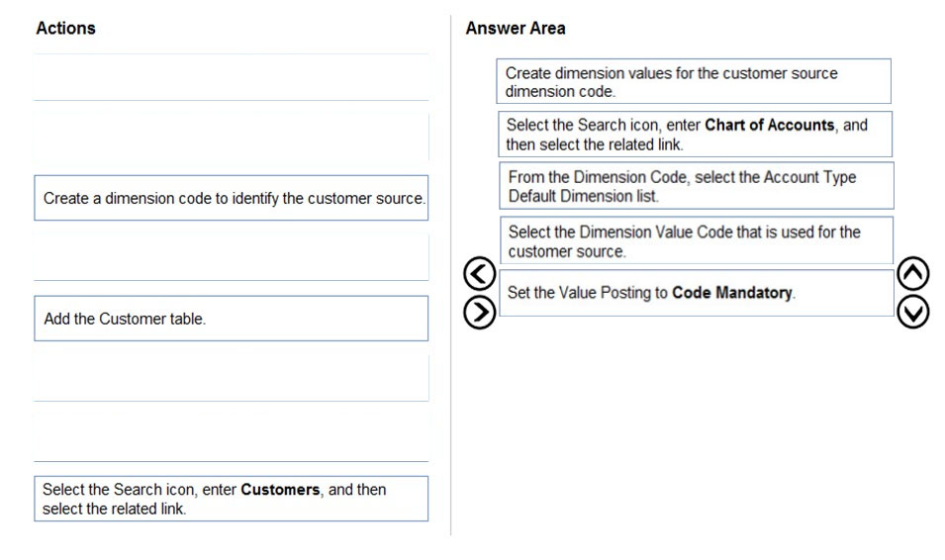Click empty slot directly below 'Add the Customer table'
Viewport: 945px width, 560px height.
(x=232, y=378)
